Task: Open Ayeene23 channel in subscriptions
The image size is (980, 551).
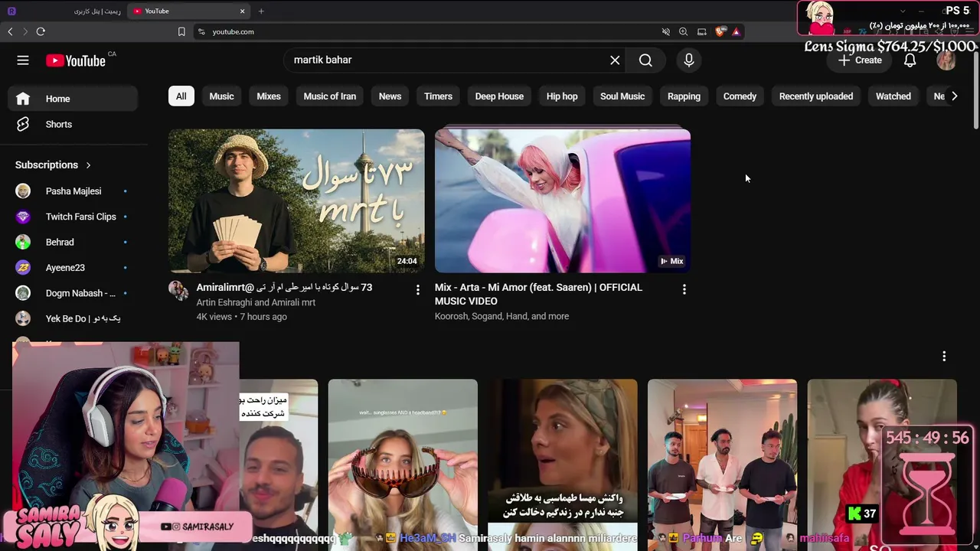Action: pyautogui.click(x=73, y=268)
